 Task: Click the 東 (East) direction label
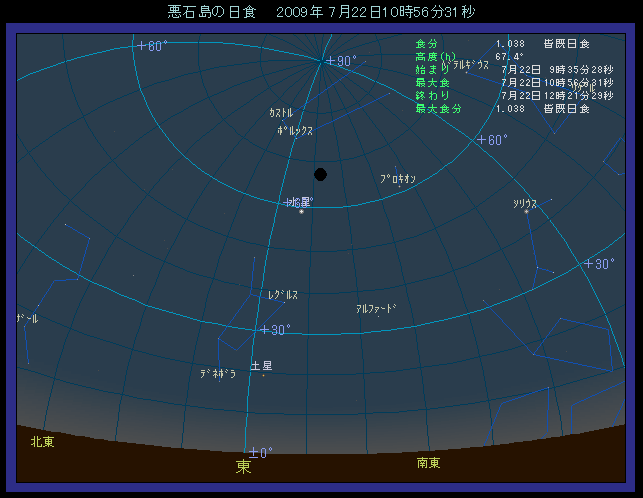tap(243, 467)
